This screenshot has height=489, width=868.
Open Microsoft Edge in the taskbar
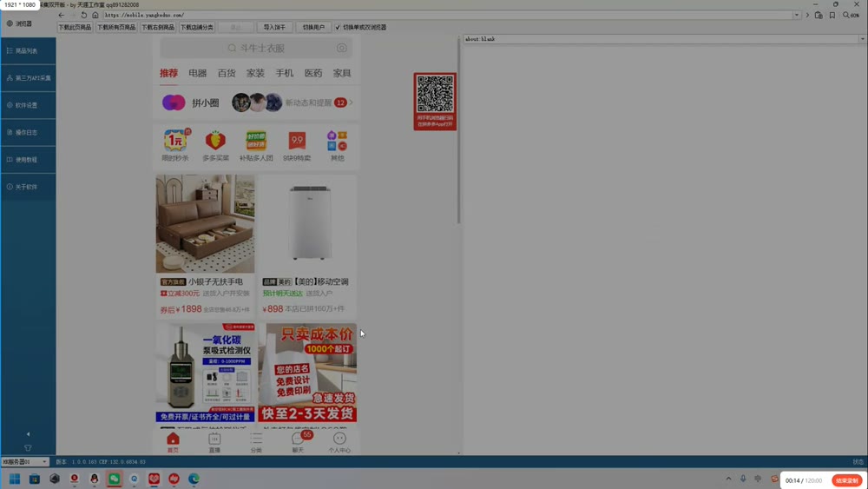194,479
